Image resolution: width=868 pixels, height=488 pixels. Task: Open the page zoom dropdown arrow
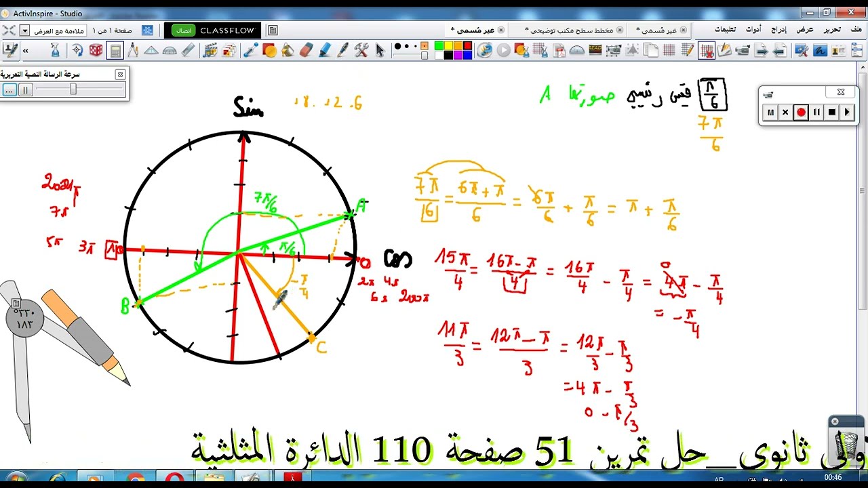tap(24, 30)
